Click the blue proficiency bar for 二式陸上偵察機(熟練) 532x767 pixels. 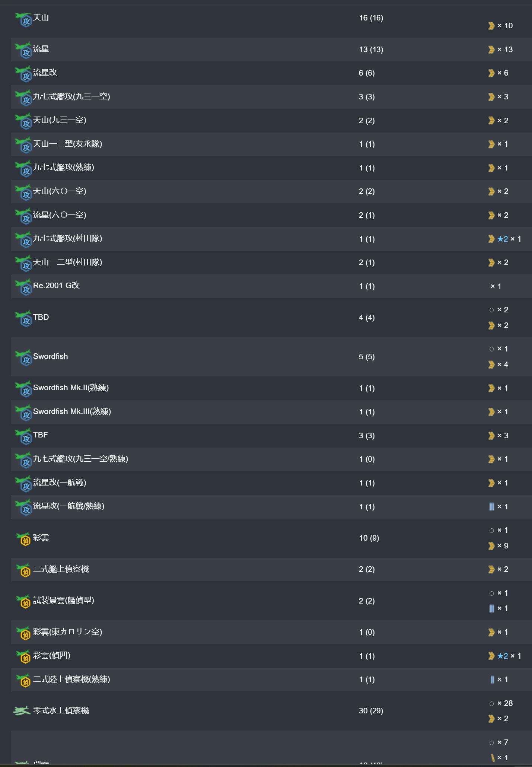[x=492, y=680]
